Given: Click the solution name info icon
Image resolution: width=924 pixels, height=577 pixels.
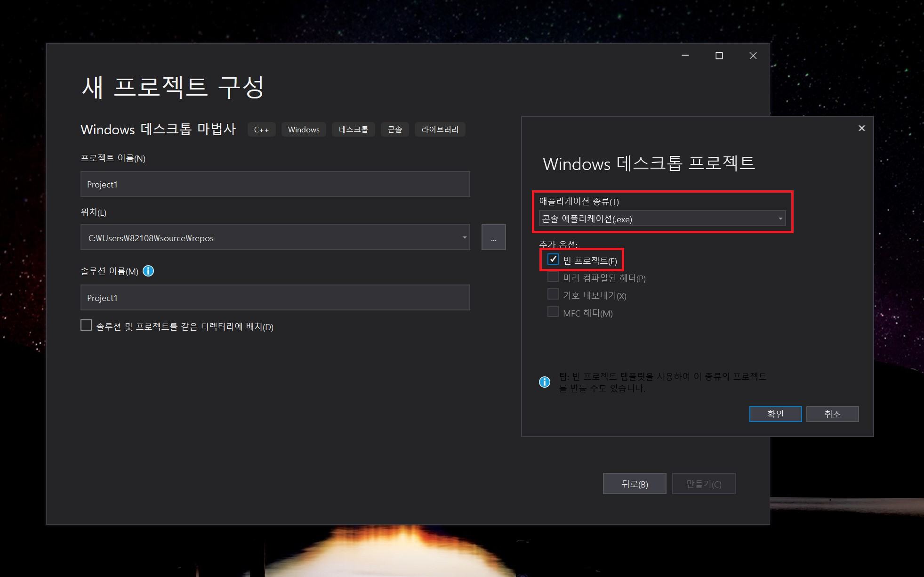Looking at the screenshot, I should pos(148,271).
